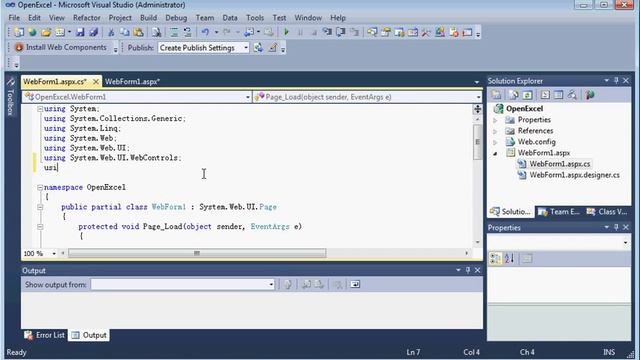Click the Open File folder icon
The image size is (640, 360).
tap(46, 32)
